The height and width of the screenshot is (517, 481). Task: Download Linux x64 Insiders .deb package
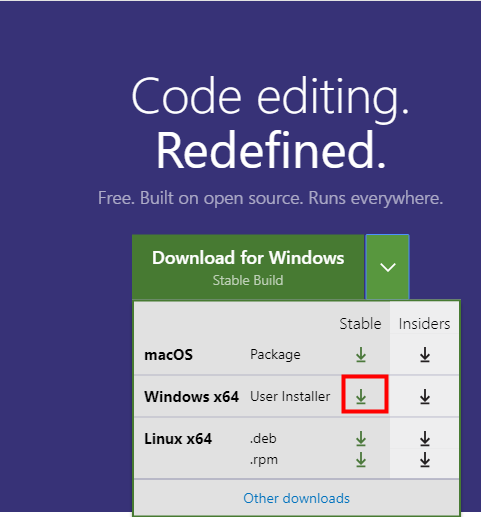[425, 439]
